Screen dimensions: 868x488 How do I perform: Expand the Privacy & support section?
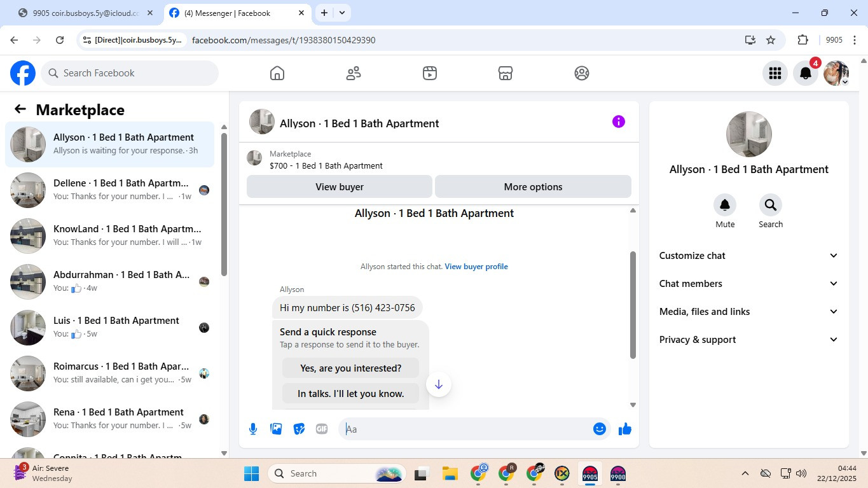(x=749, y=340)
